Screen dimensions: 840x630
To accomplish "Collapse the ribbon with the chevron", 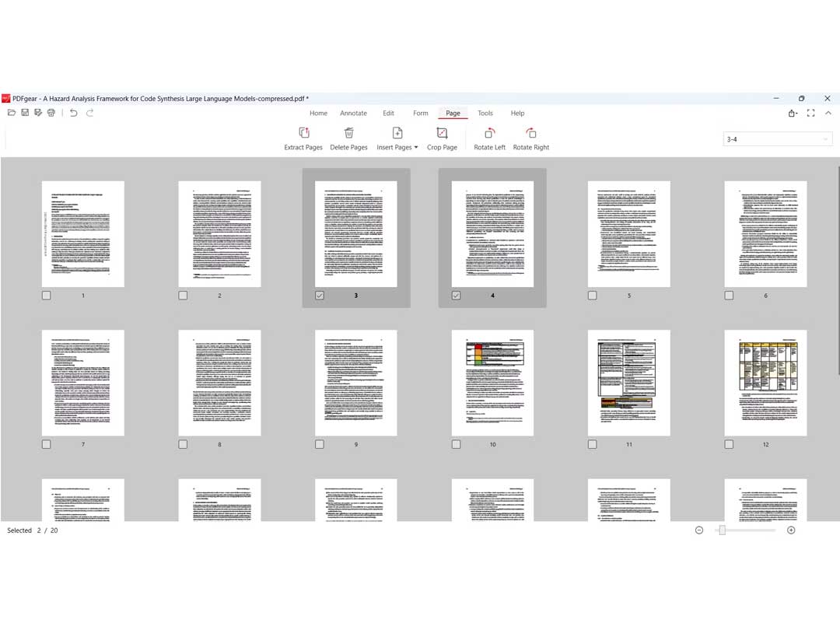I will pyautogui.click(x=828, y=113).
